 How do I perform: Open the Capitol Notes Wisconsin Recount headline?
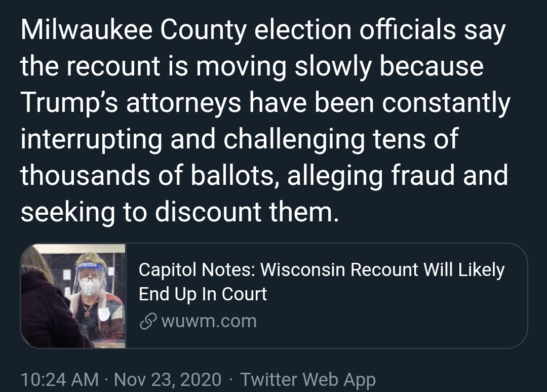321,282
